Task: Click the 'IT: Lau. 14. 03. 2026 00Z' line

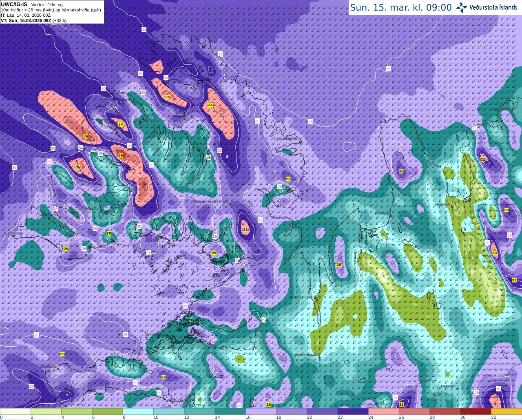Action: tap(26, 15)
